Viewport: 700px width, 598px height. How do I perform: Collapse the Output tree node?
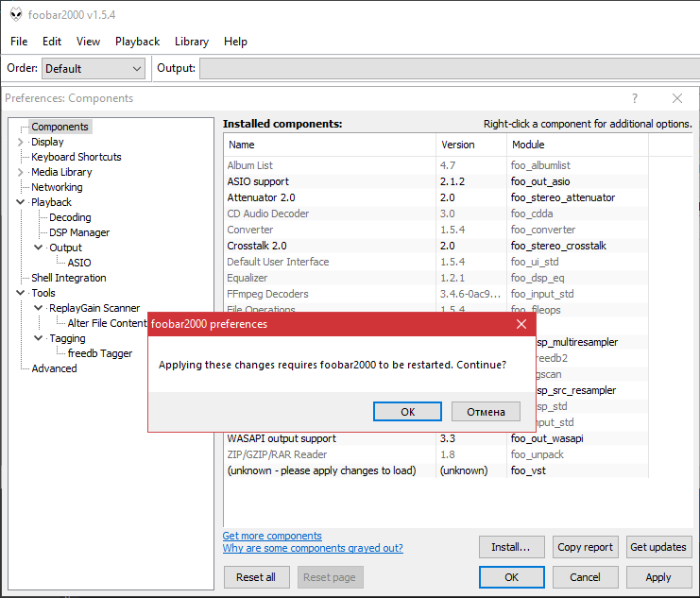[39, 248]
